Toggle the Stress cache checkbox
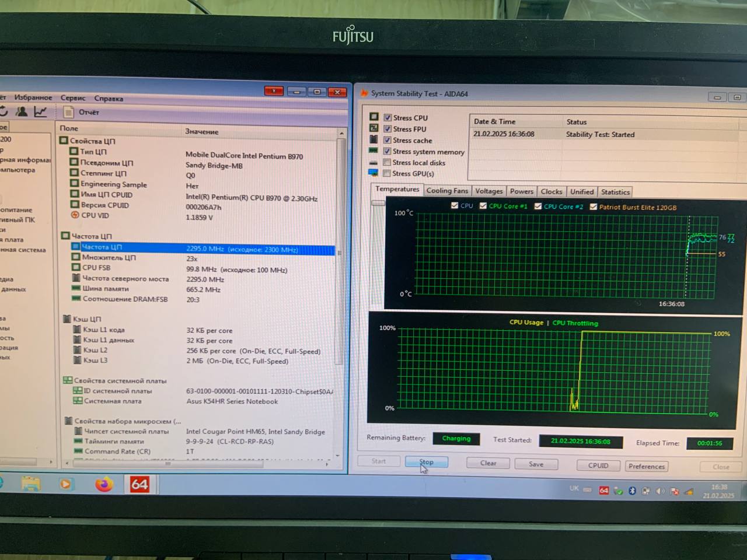 [388, 140]
